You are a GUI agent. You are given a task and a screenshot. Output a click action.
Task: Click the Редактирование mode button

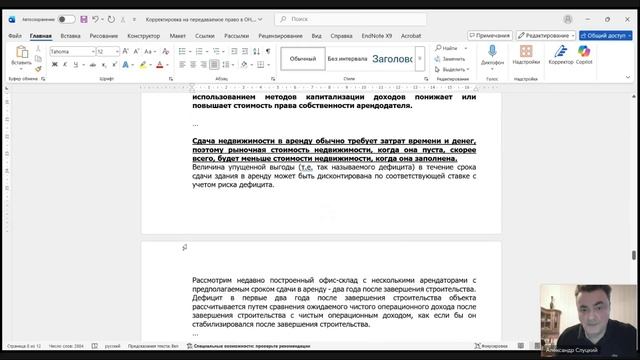[x=546, y=36]
